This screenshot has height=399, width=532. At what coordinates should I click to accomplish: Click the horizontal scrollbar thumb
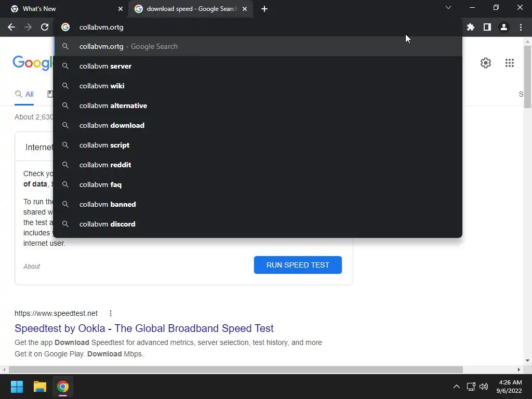pyautogui.click(x=236, y=369)
